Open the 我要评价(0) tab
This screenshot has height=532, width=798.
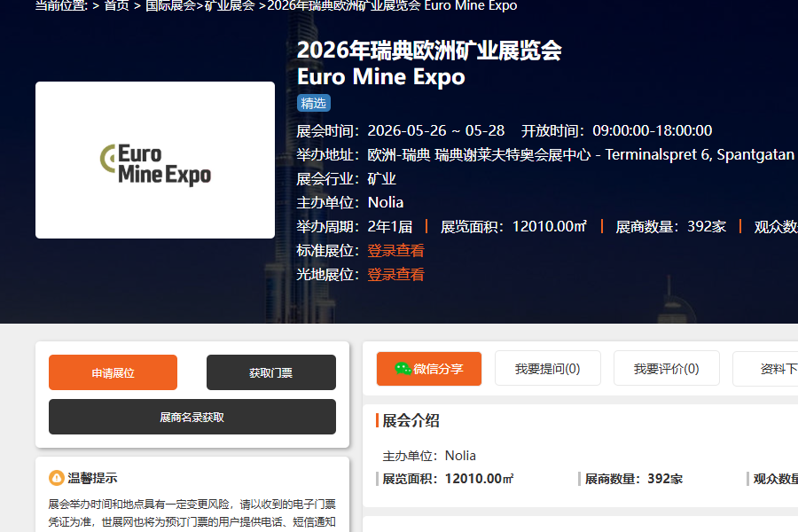pos(667,369)
